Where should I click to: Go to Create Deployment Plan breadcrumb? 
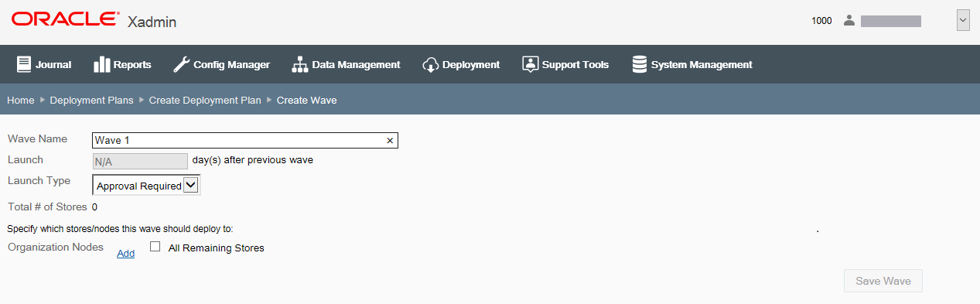coord(205,100)
